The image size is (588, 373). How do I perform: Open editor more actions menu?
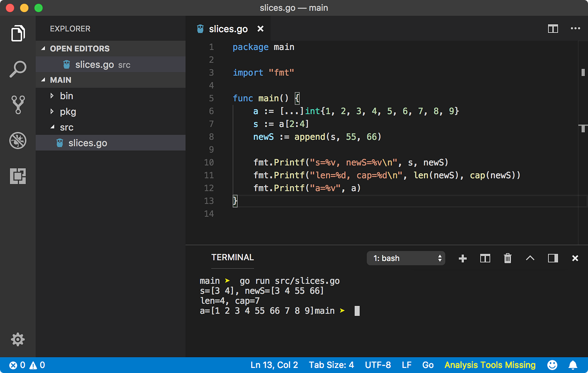[x=575, y=29]
